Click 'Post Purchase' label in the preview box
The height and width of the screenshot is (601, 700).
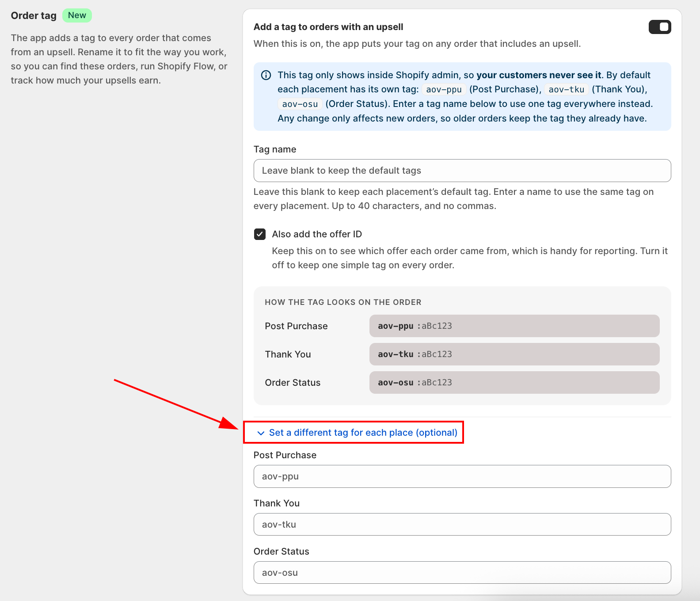(296, 326)
